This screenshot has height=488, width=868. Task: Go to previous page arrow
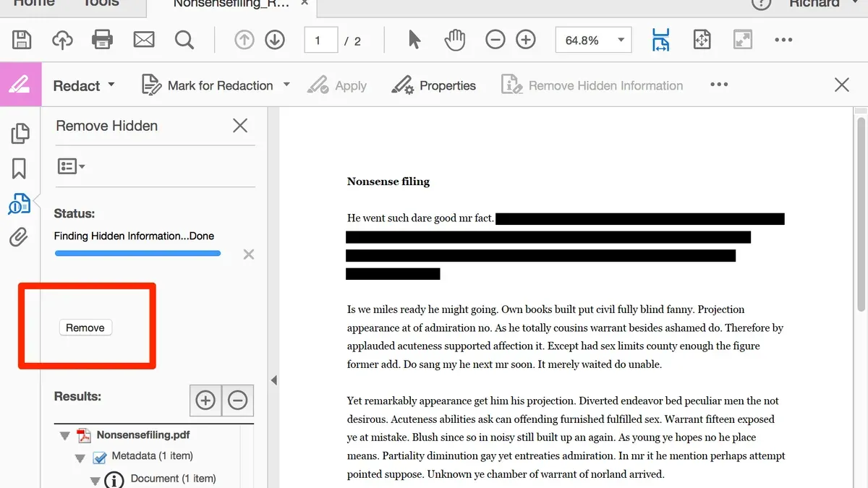click(x=244, y=40)
